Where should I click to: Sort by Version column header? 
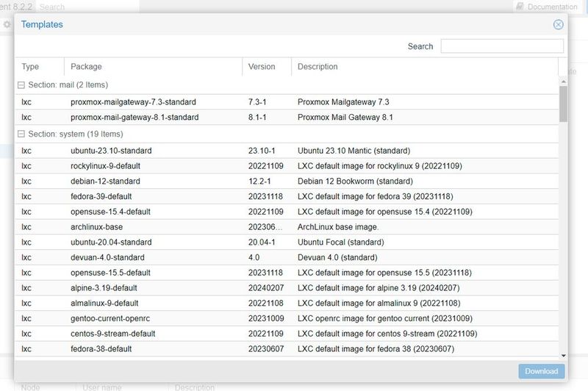point(267,67)
